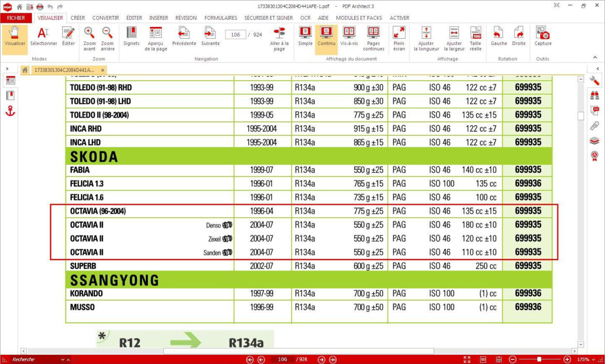Expand the left side panel arrow

click(x=7, y=69)
